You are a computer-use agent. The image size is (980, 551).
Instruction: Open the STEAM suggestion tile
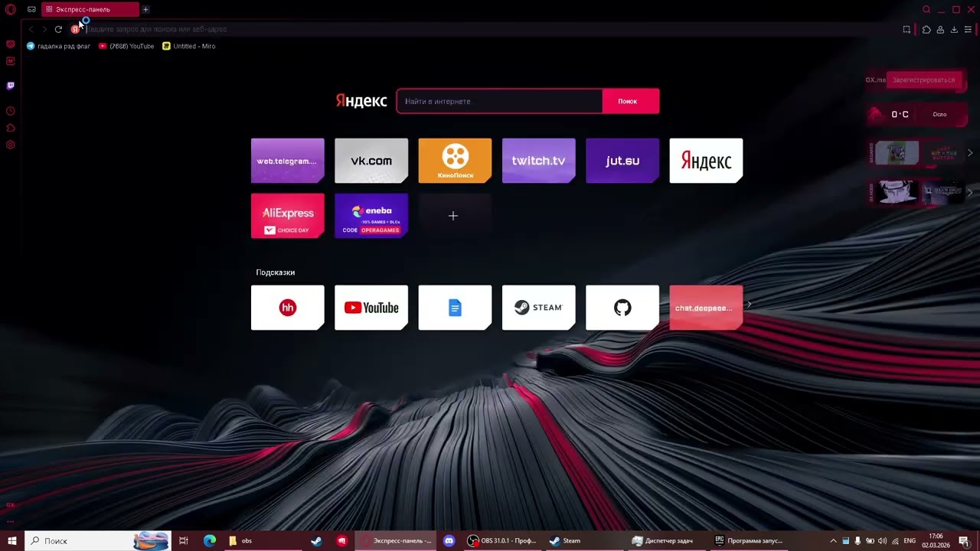click(x=538, y=308)
